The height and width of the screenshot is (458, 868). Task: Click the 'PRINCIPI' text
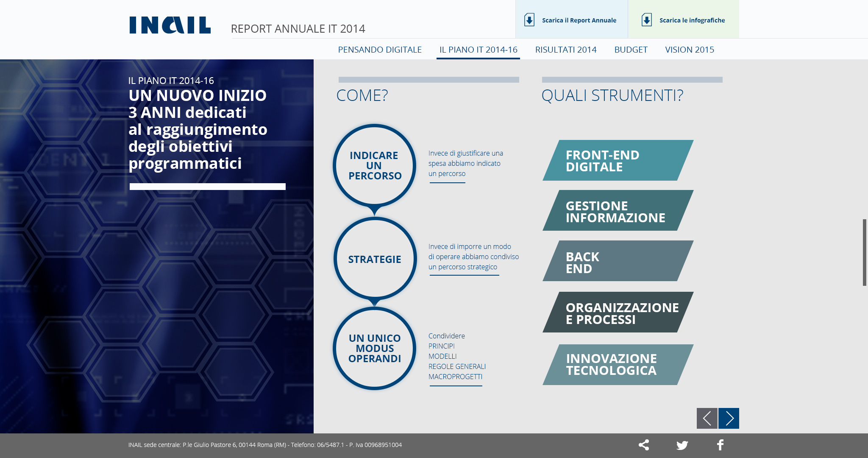pos(441,346)
